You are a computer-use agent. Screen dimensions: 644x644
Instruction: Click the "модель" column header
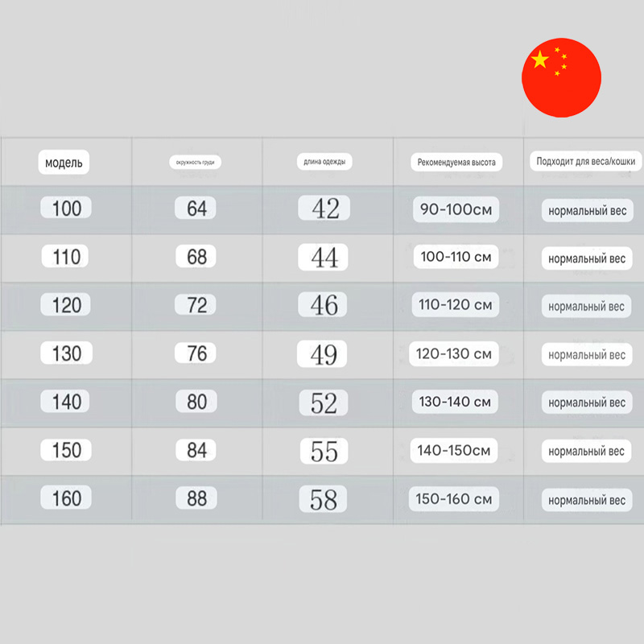(x=64, y=163)
